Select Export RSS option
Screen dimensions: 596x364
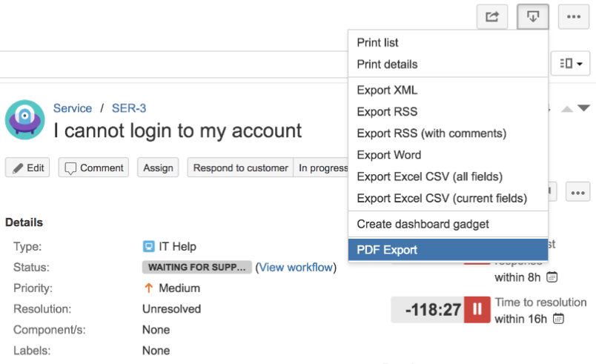[448, 112]
